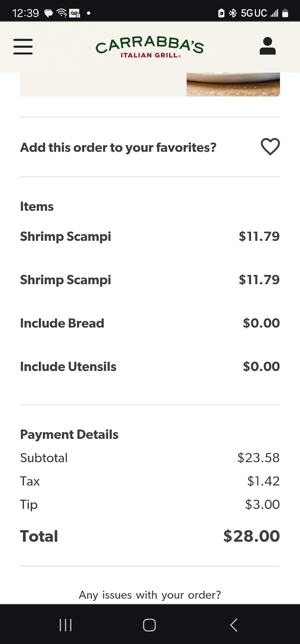The image size is (300, 644).
Task: Tap the Carrabba's Italian Grill logo
Action: (149, 47)
